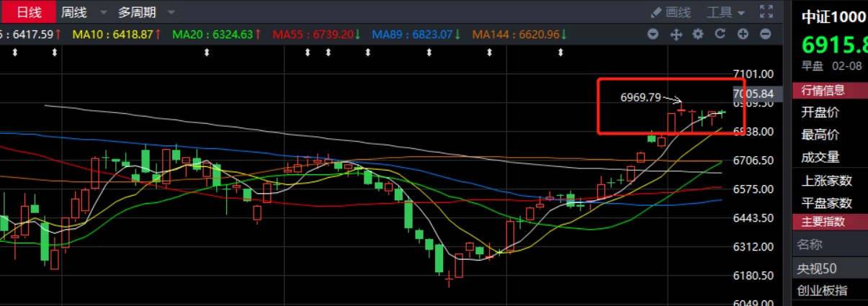This screenshot has width=868, height=306.
Task: Toggle fullscreen chart with the expand icon
Action: pos(766,12)
